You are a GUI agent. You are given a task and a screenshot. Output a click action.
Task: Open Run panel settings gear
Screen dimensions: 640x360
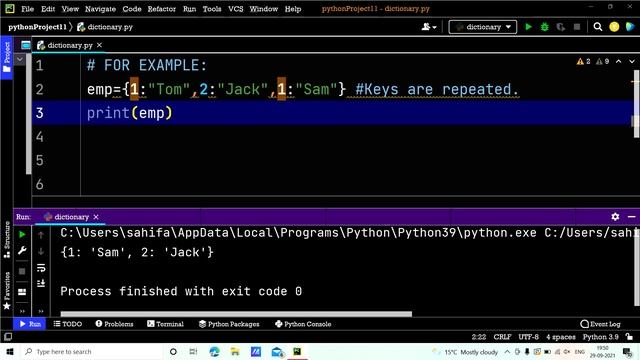[615, 217]
